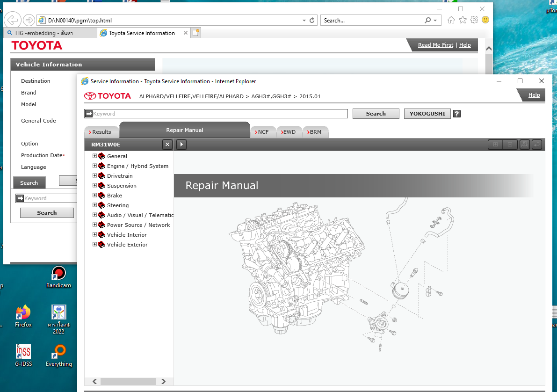The width and height of the screenshot is (557, 392).
Task: Open browser favorites star icon
Action: point(463,20)
